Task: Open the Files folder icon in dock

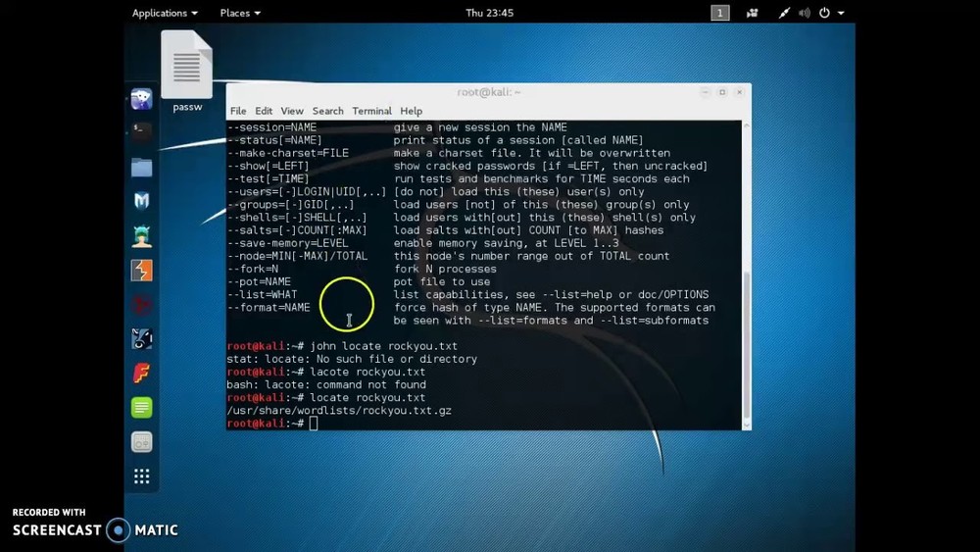Action: click(142, 167)
